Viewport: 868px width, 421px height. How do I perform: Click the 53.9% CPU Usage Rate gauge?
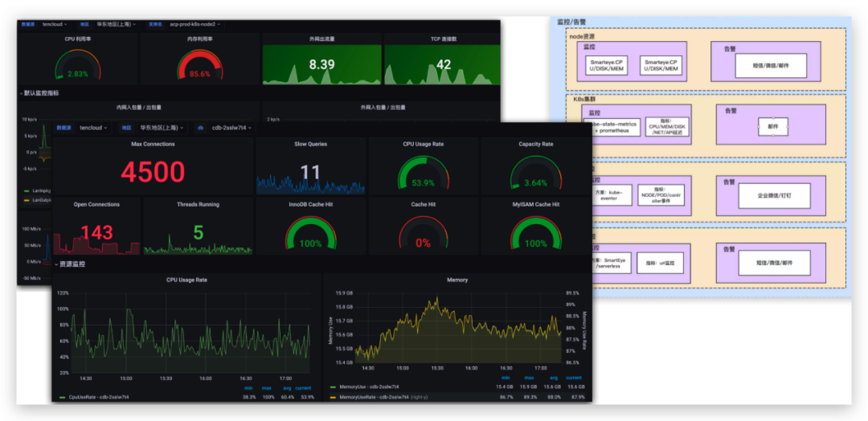[424, 174]
